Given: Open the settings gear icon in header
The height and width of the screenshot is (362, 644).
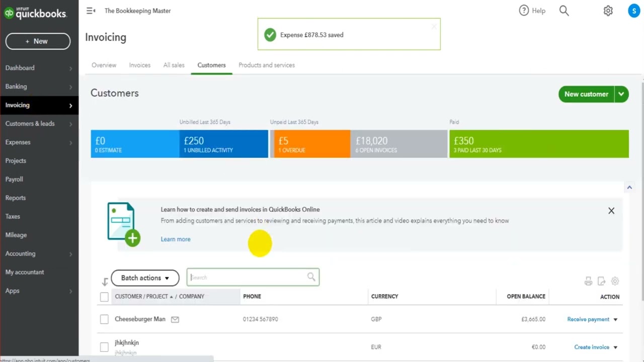Looking at the screenshot, I should click(x=608, y=11).
